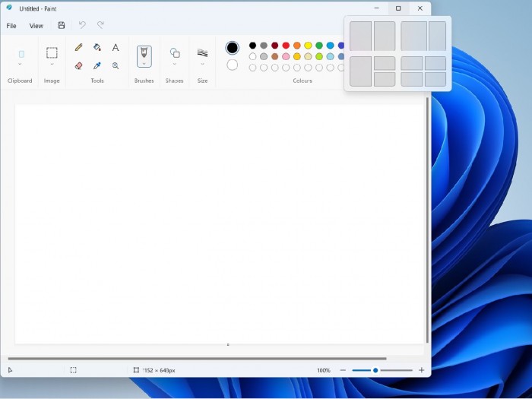Expand the Brushes dropdown arrow
The image size is (532, 399).
tap(144, 65)
